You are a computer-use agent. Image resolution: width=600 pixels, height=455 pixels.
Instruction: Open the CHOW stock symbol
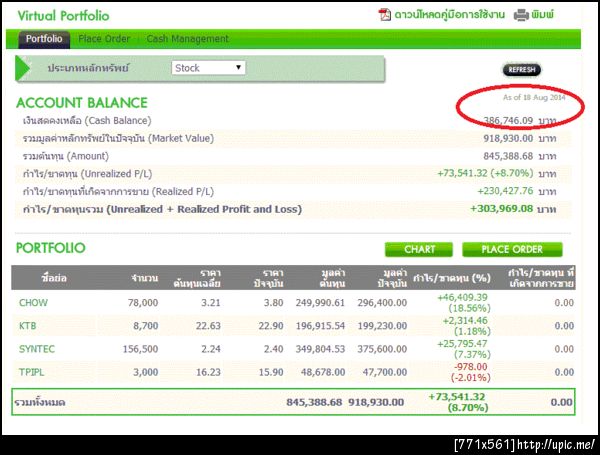click(x=33, y=303)
